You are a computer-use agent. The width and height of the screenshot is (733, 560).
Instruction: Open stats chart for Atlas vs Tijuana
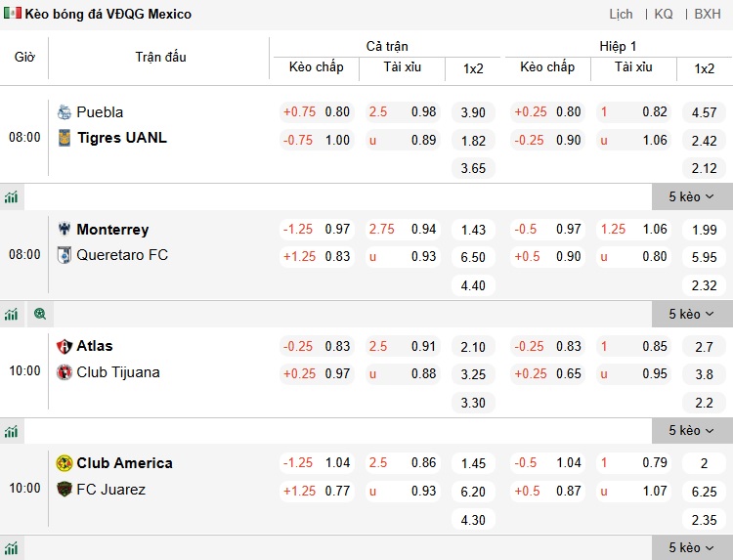click(x=11, y=431)
